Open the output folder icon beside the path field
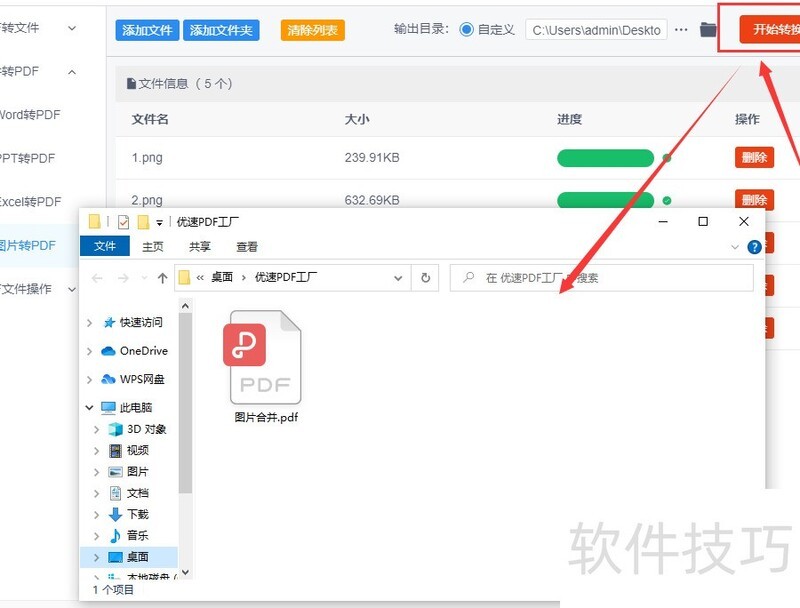The height and width of the screenshot is (608, 800). click(708, 30)
